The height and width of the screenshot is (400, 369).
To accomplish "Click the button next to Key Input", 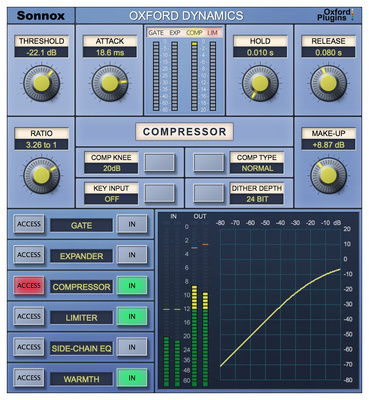I will (x=160, y=193).
